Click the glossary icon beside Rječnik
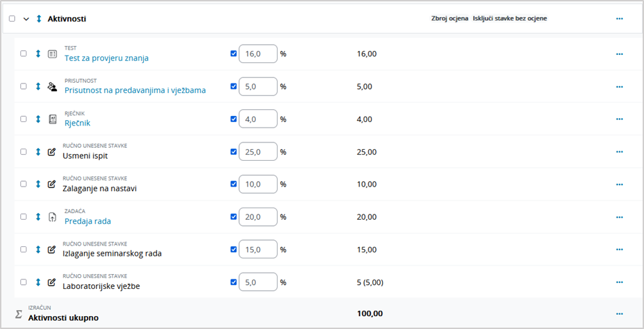Screen dimensions: 644x329 coord(52,119)
